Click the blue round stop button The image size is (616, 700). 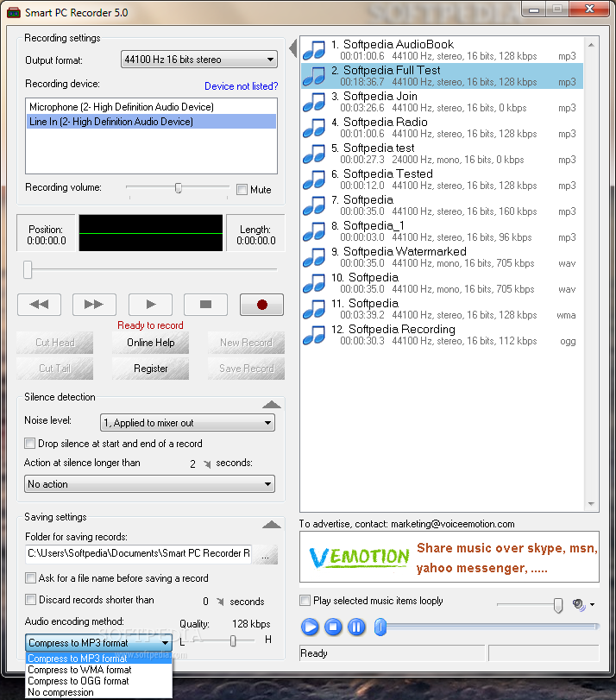coord(333,627)
